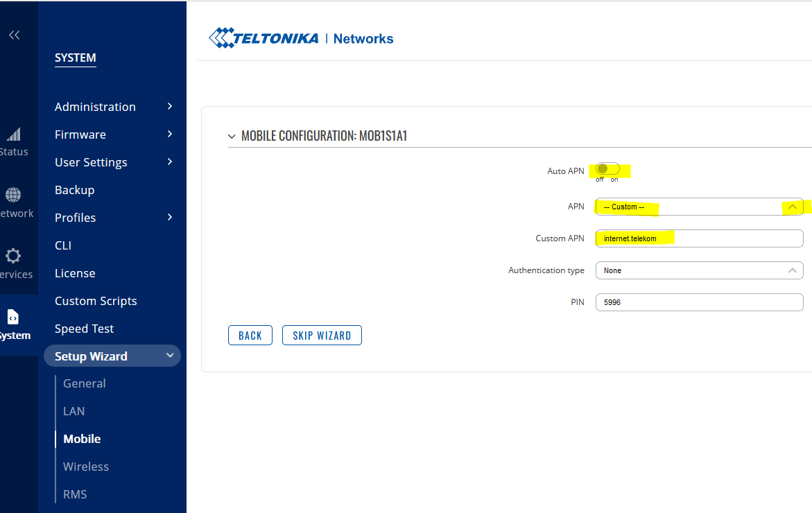
Task: Collapse Mobile Configuration MOB1S1A1 section
Action: (232, 136)
